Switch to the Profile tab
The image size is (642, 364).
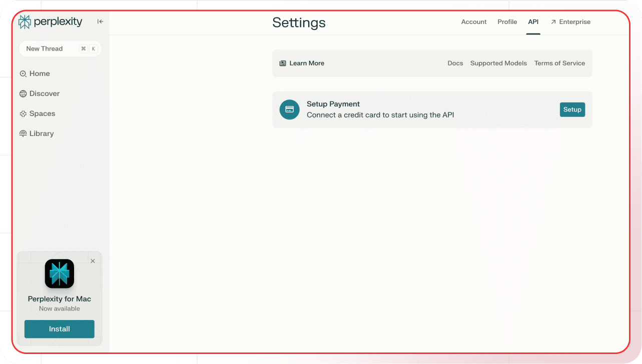coord(507,22)
